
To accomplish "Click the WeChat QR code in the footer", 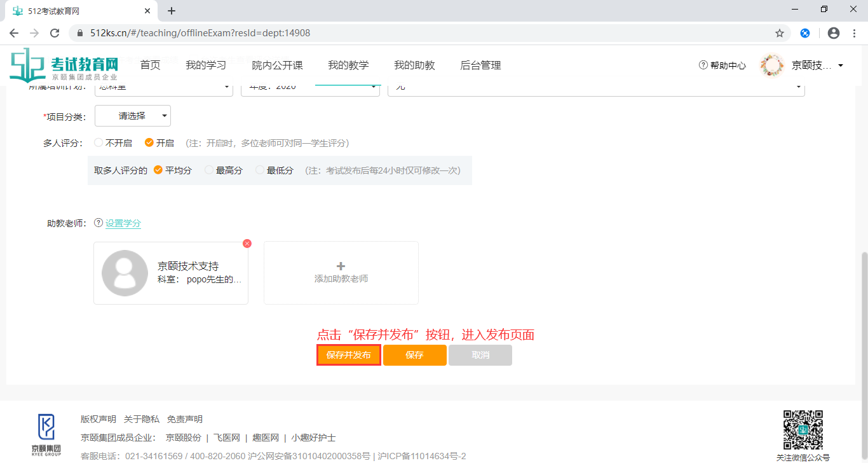I will pos(803,430).
